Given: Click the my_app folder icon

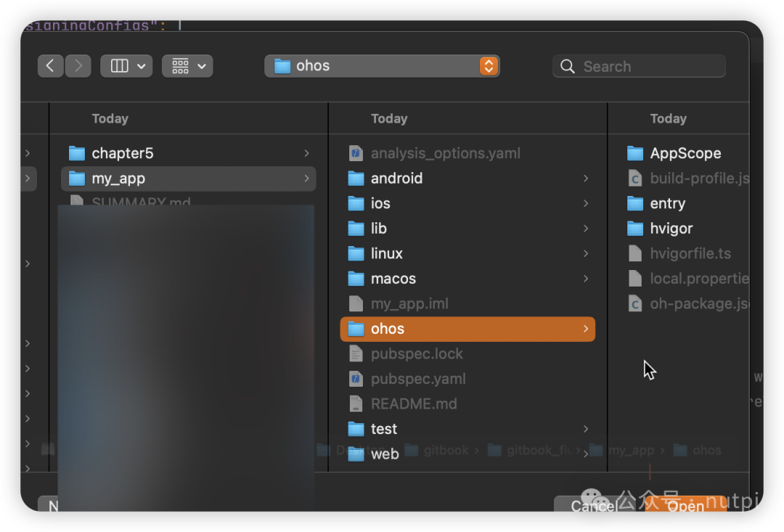Looking at the screenshot, I should (x=76, y=178).
